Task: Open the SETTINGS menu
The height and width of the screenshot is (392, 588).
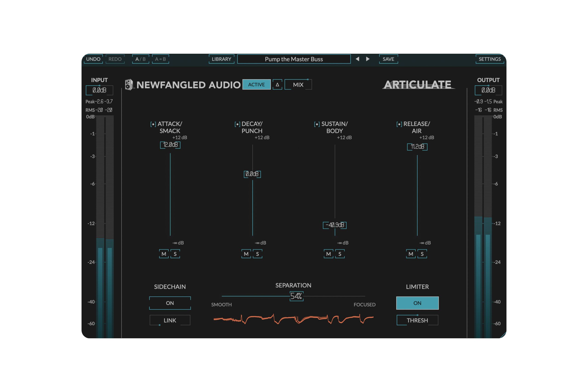Action: (x=489, y=59)
